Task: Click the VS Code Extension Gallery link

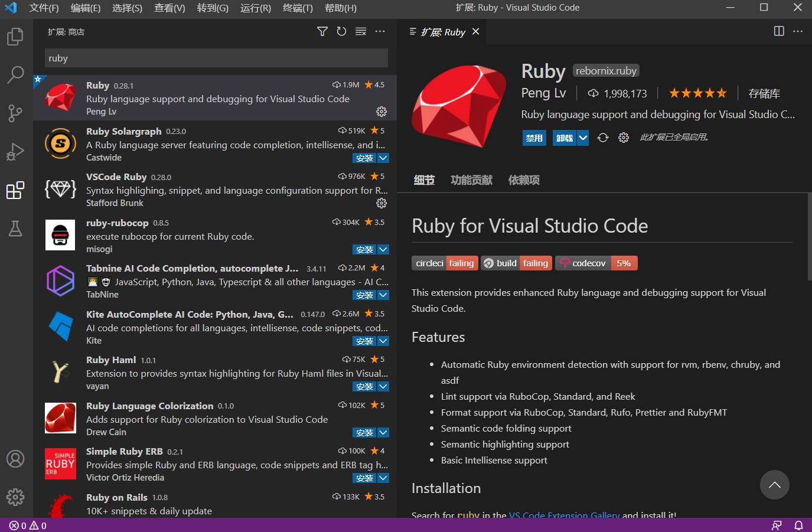Action: coord(564,515)
